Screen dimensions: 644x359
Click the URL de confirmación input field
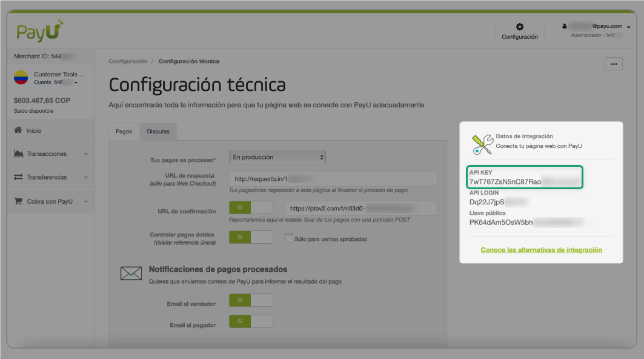(361, 209)
